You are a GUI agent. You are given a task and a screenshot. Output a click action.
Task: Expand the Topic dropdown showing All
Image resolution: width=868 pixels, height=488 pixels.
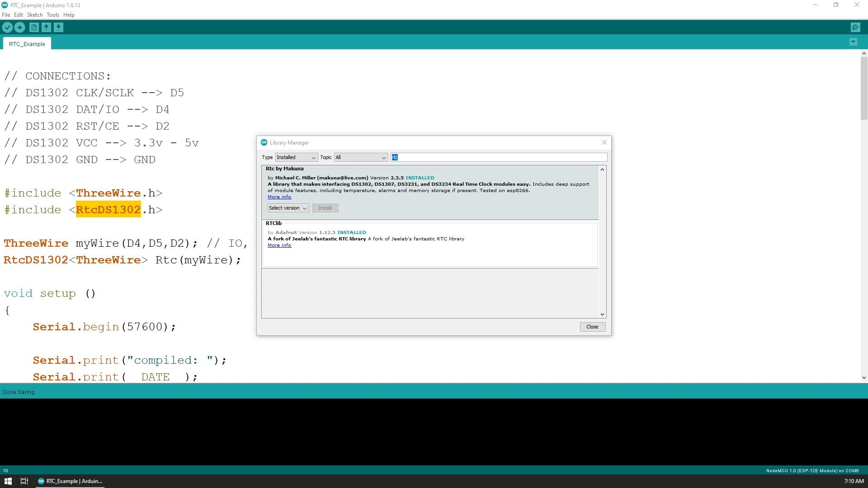click(x=360, y=157)
